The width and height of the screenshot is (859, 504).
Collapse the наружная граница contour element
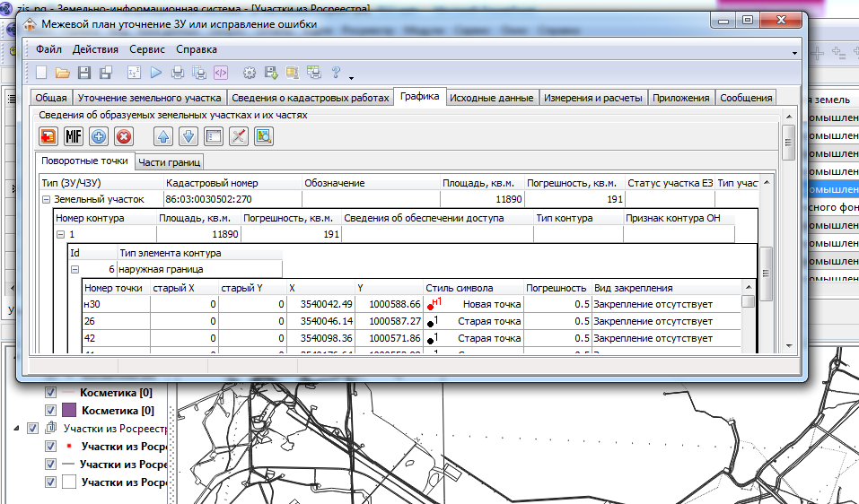pos(75,269)
